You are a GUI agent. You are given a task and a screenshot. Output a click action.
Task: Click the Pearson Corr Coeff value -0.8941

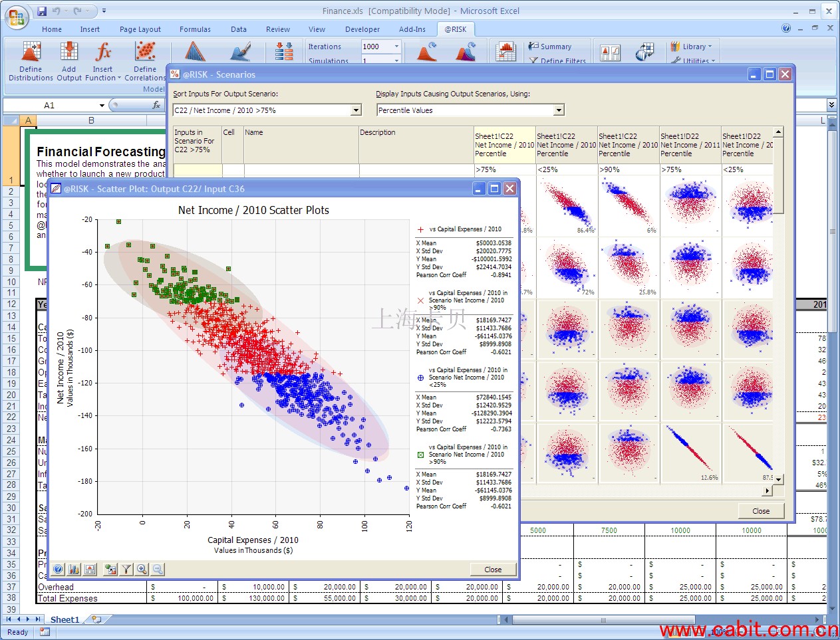(x=501, y=275)
